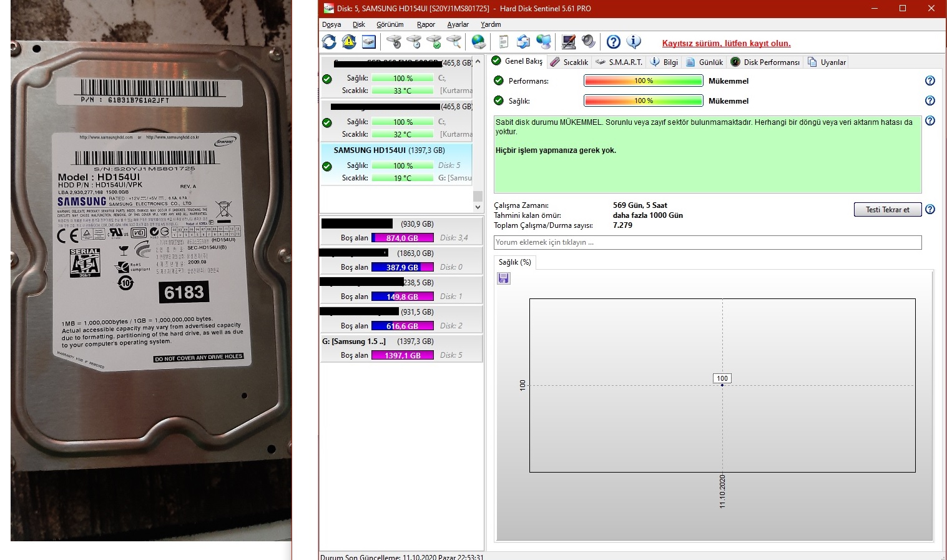Image resolution: width=947 pixels, height=560 pixels.
Task: Click the disk list scrollbar down arrow
Action: 478,207
